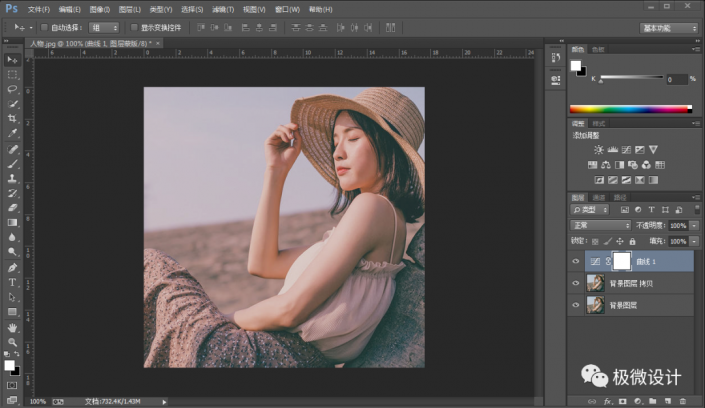
Task: Select the 背景图层 layer thumbnail
Action: click(595, 306)
